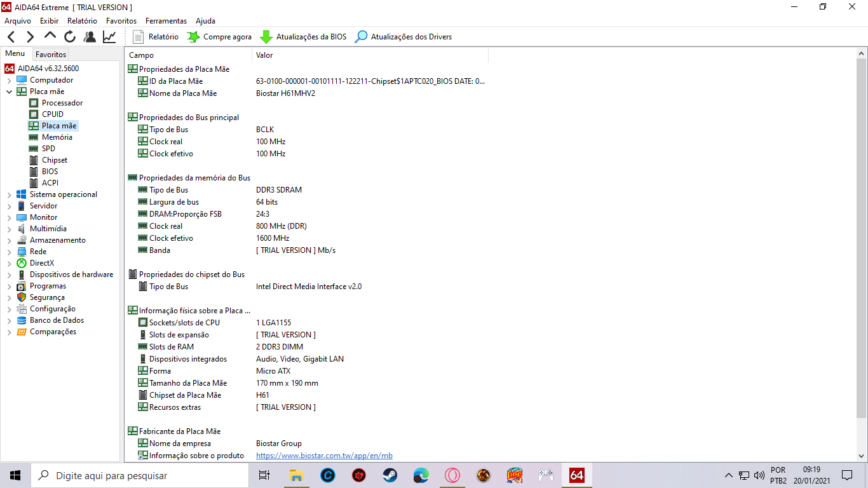
Task: Open Microsoft Edge from the taskbar
Action: tap(421, 475)
